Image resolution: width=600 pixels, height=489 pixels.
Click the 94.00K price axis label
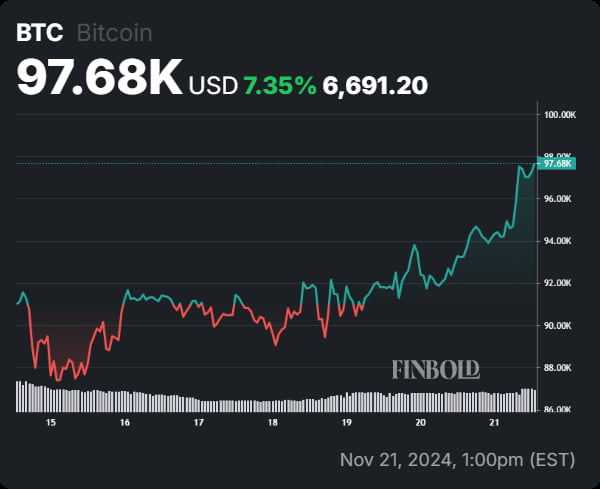click(x=558, y=241)
